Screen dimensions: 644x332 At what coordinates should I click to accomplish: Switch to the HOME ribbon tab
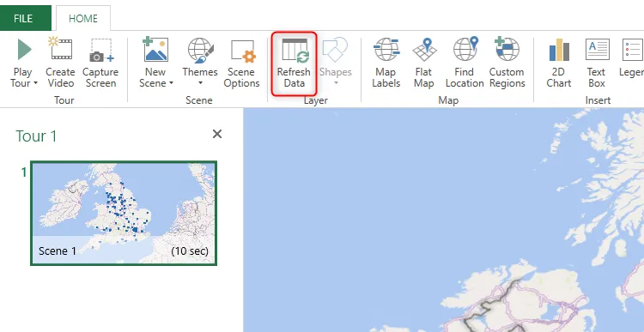point(83,19)
